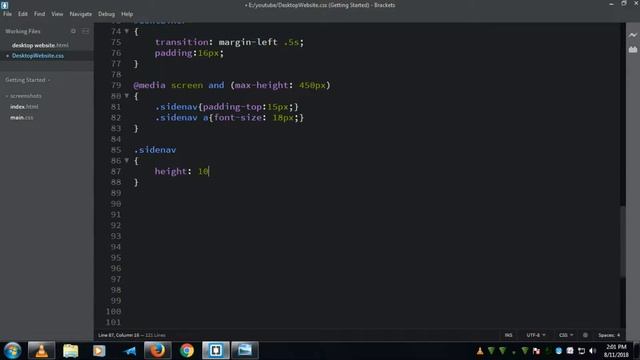Click the split view layout icon
The image size is (640, 360).
coord(85,31)
